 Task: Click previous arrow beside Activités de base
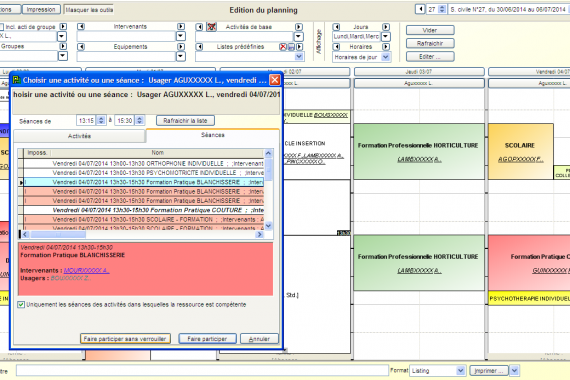tap(199, 27)
